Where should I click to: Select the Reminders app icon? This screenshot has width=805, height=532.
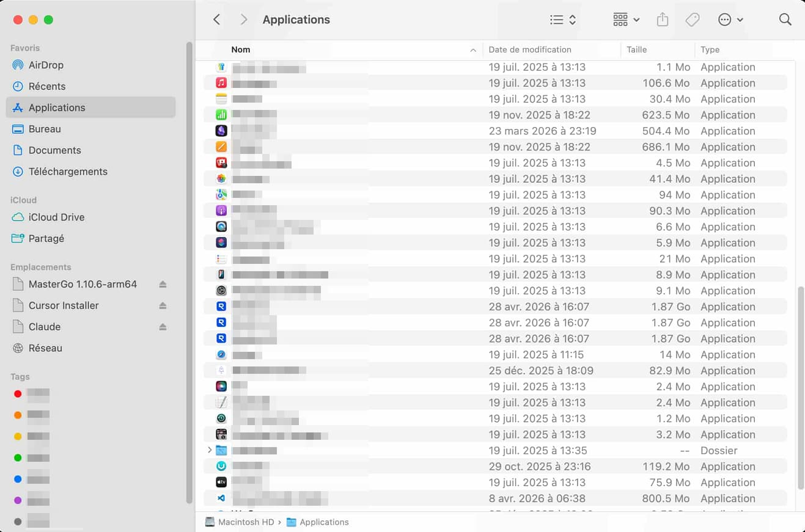click(221, 259)
